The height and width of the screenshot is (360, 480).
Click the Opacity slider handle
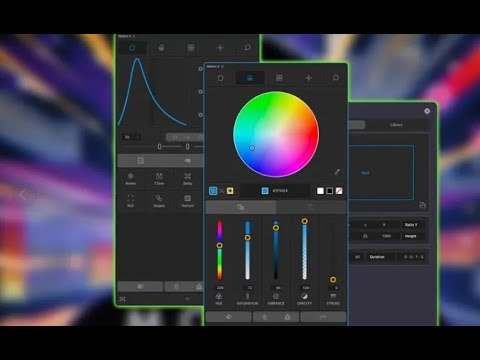tap(304, 221)
